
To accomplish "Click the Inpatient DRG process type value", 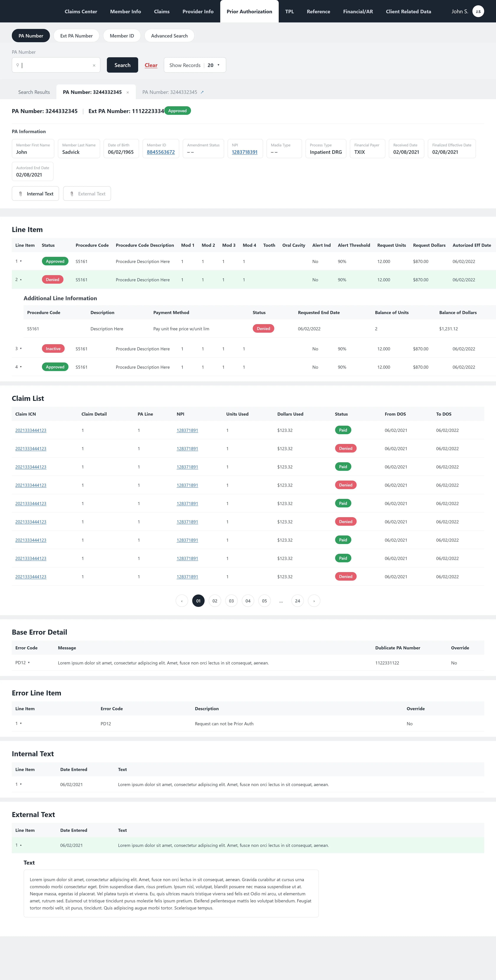I will [x=326, y=152].
